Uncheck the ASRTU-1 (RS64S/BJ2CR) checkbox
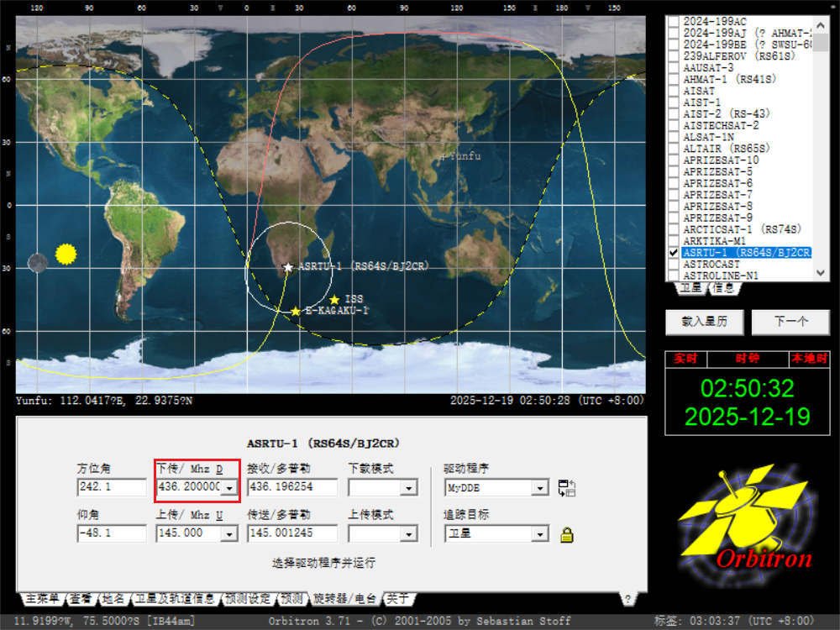 tap(673, 252)
